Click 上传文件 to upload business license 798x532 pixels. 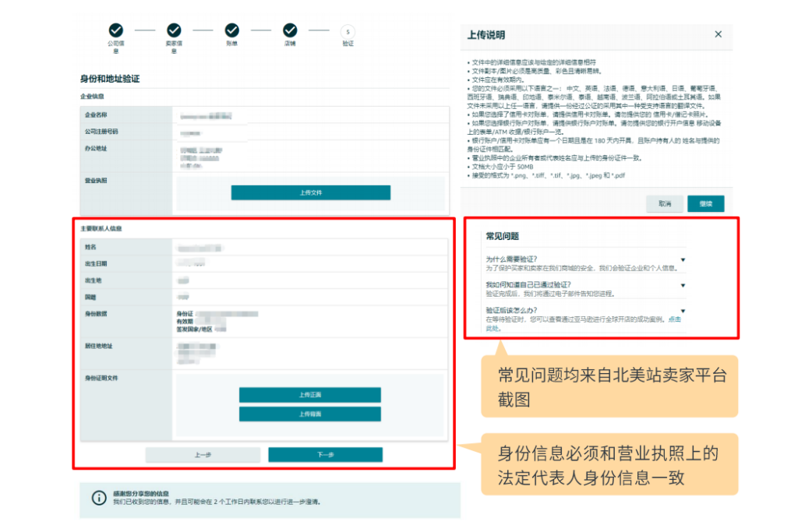pos(310,192)
